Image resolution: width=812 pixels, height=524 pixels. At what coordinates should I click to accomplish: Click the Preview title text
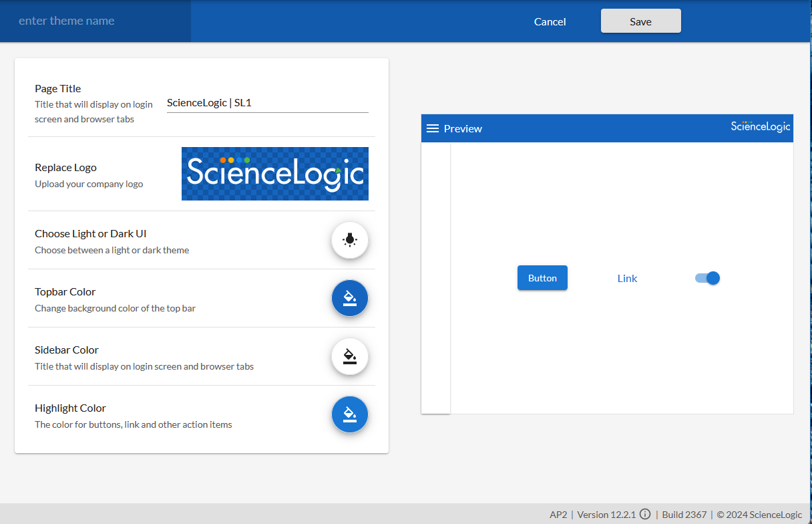pyautogui.click(x=463, y=128)
